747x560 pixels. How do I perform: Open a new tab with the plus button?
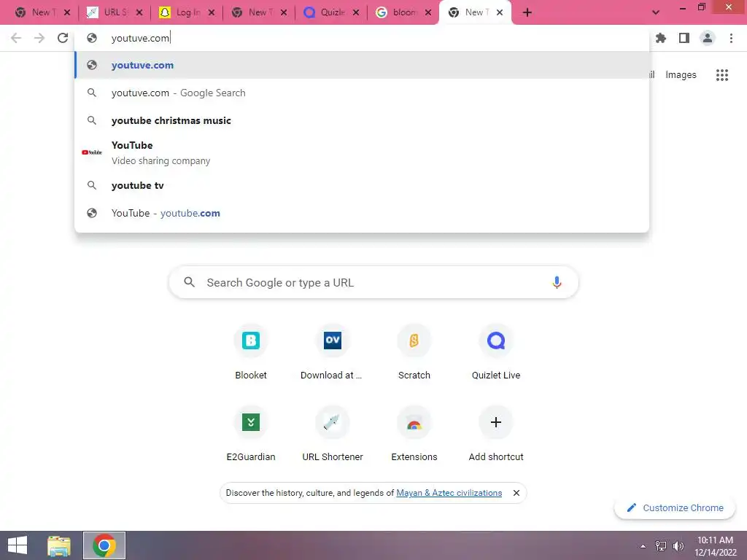(527, 12)
